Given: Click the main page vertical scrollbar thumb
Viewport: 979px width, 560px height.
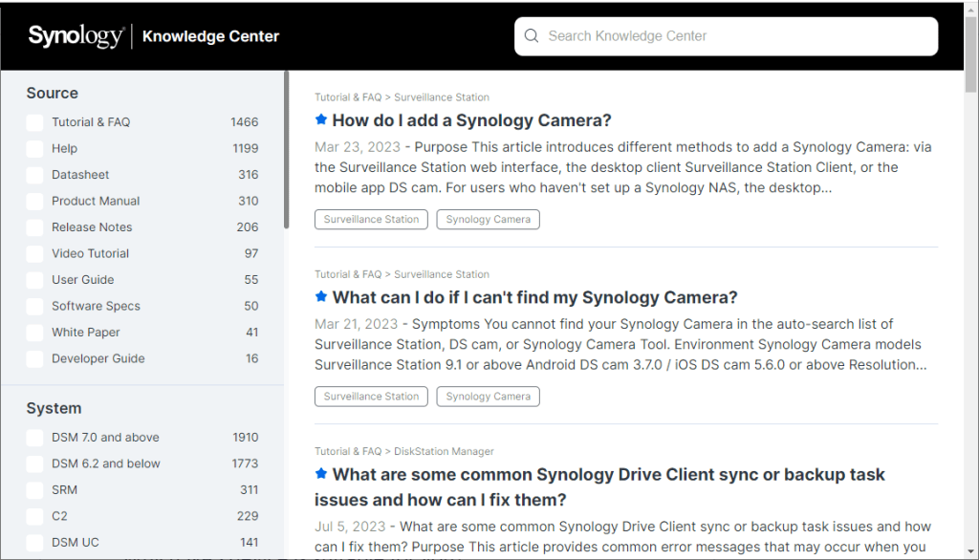Looking at the screenshot, I should click(971, 54).
